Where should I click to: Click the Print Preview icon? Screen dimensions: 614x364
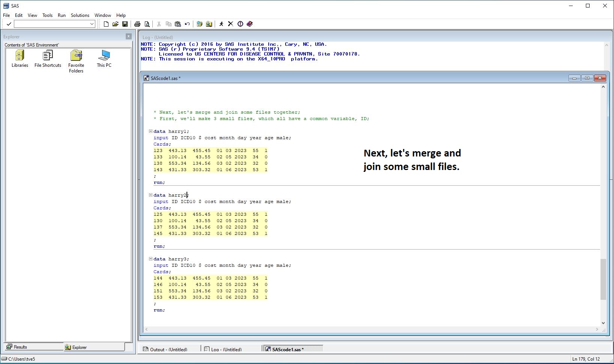[x=147, y=24]
